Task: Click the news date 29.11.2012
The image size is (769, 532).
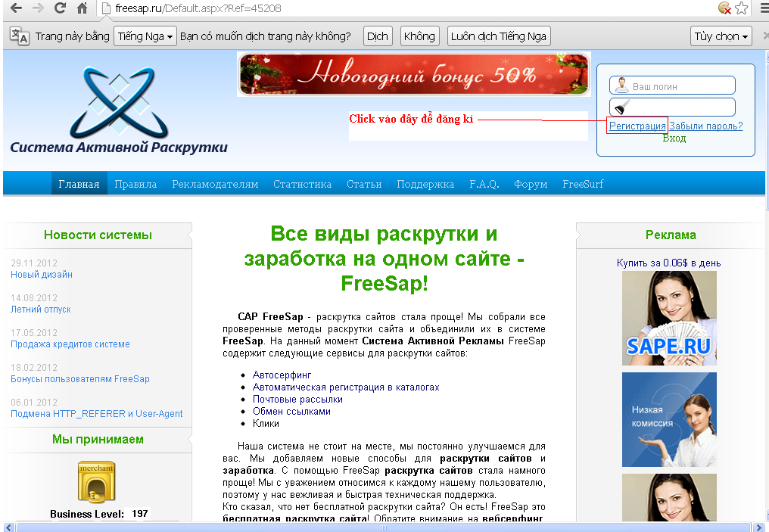Action: 34,263
